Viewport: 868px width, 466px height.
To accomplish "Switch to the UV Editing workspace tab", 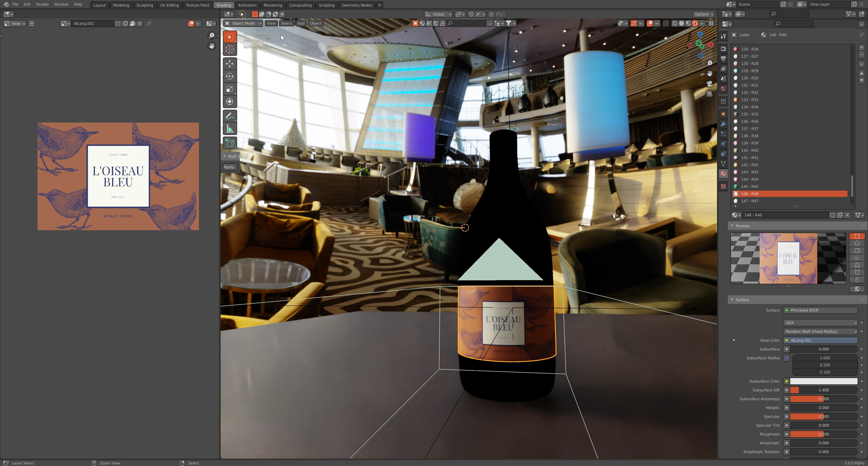I will coord(169,5).
